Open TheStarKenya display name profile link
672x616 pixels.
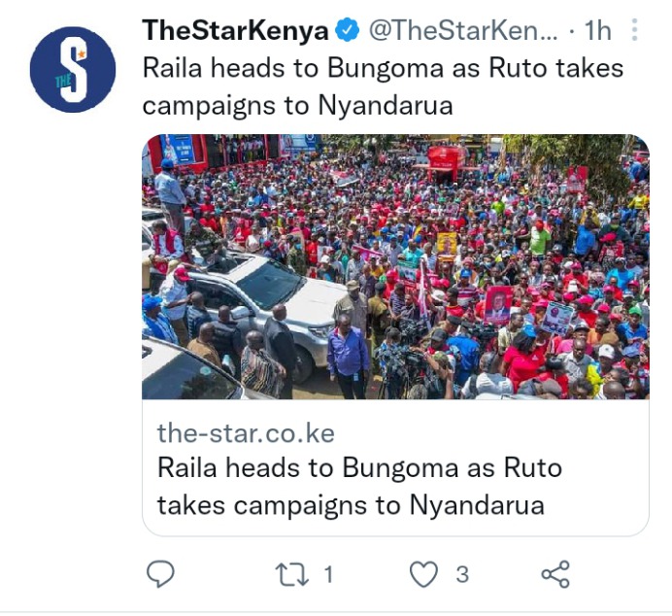point(235,31)
